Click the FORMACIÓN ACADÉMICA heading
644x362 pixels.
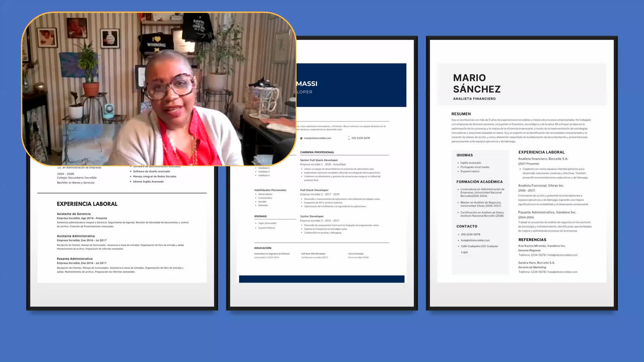479,182
